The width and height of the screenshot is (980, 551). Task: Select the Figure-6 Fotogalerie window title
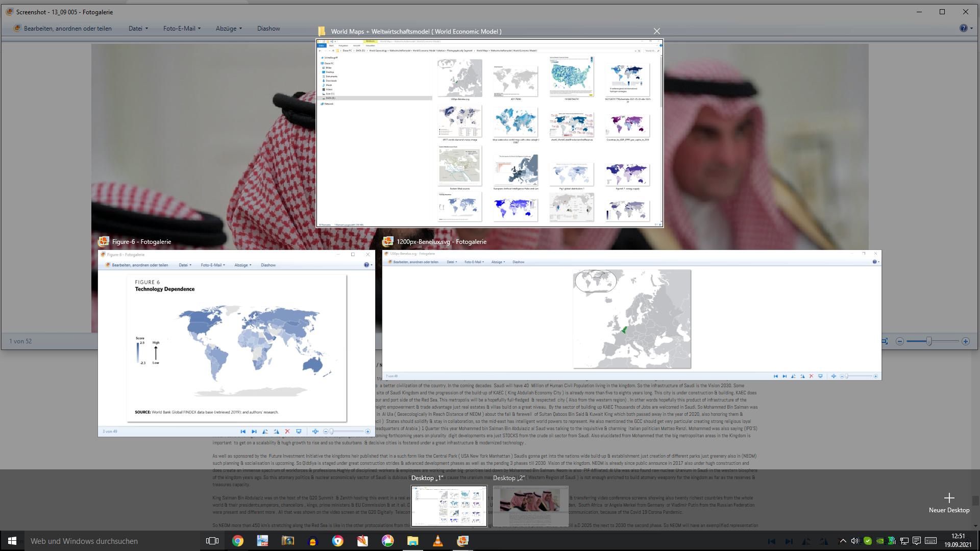tap(141, 242)
